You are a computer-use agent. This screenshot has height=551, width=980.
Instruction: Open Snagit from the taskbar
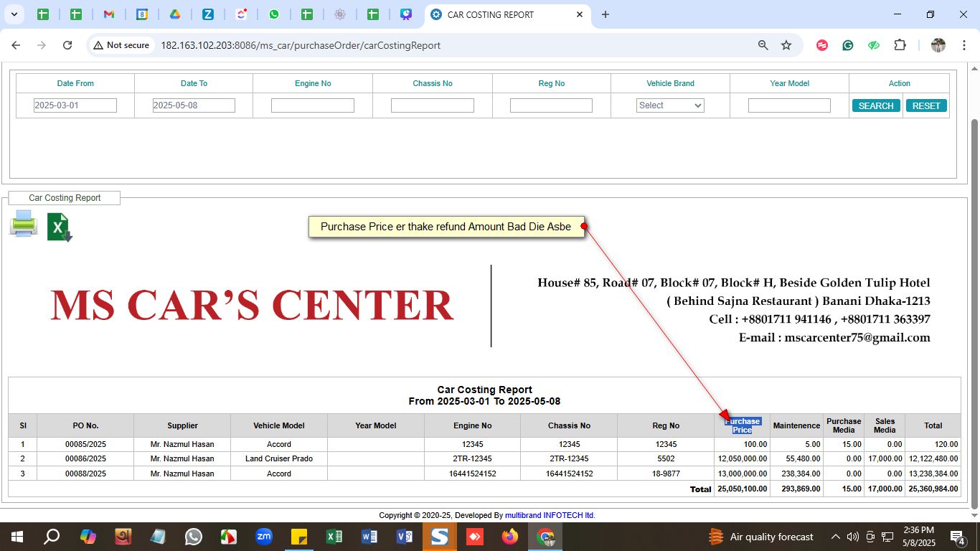click(440, 537)
